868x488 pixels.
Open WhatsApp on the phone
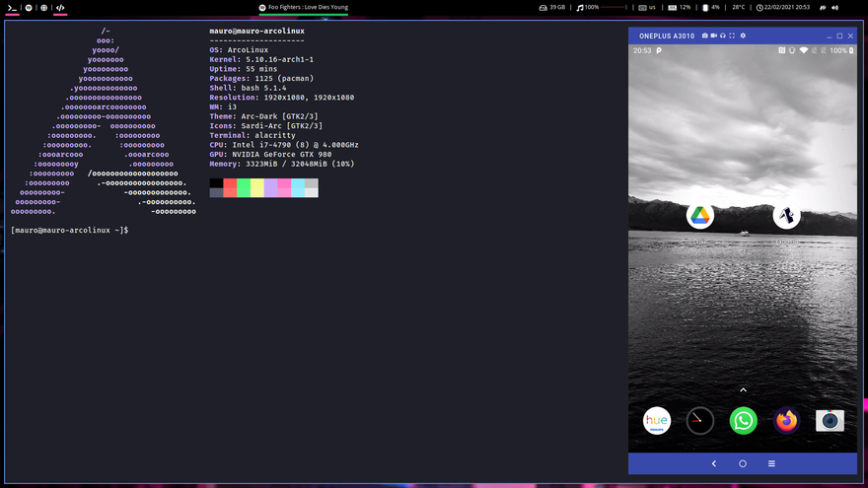743,421
